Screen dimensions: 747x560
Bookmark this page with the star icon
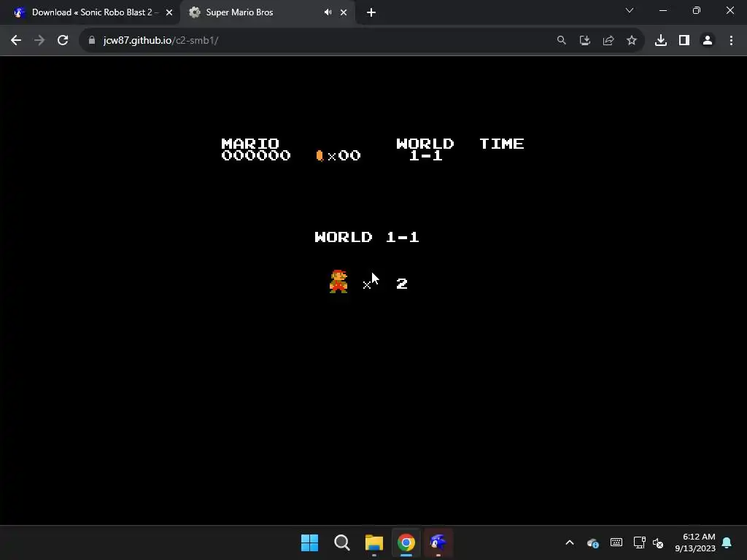point(632,41)
